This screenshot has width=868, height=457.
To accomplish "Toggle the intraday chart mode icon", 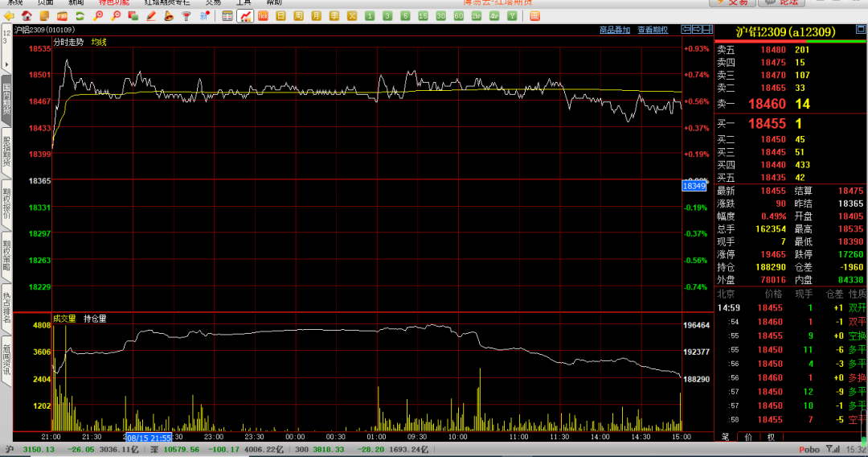I will click(244, 16).
